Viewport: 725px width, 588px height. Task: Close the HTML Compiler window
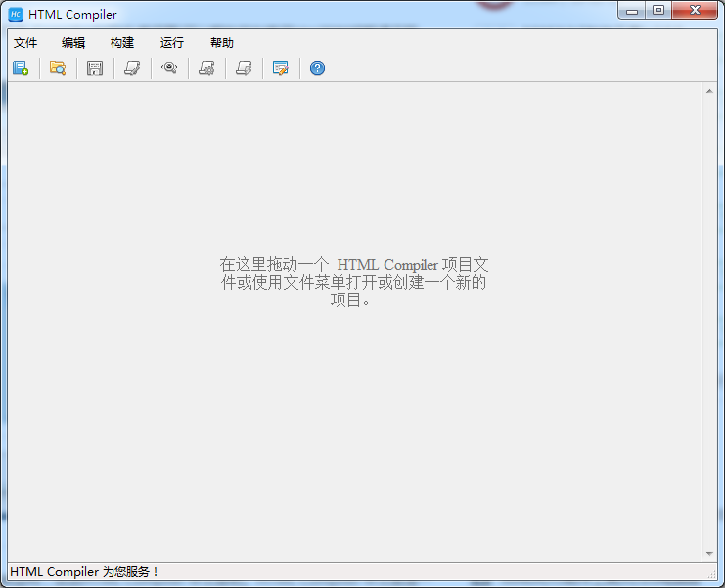coord(695,11)
